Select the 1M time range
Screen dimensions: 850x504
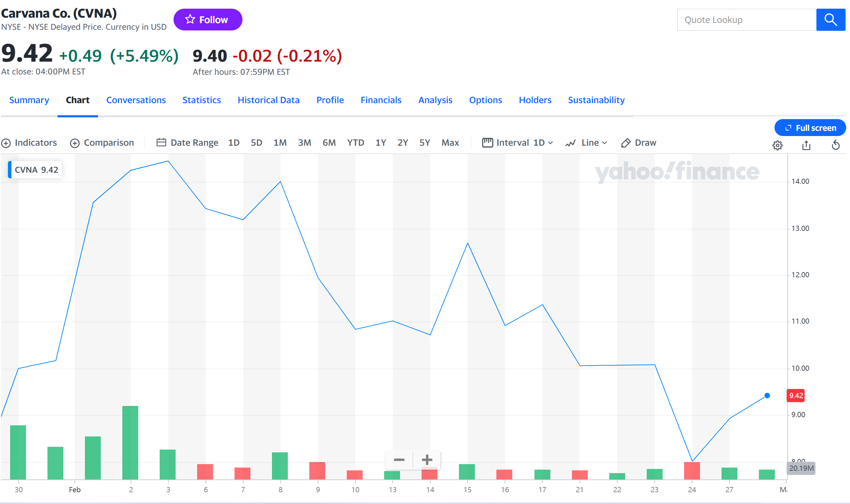tap(280, 143)
